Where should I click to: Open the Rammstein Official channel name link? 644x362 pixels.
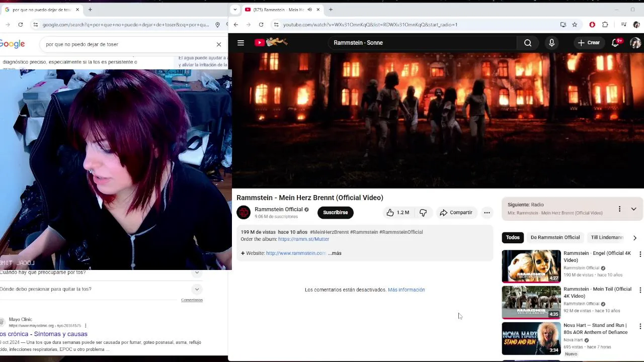click(x=278, y=210)
